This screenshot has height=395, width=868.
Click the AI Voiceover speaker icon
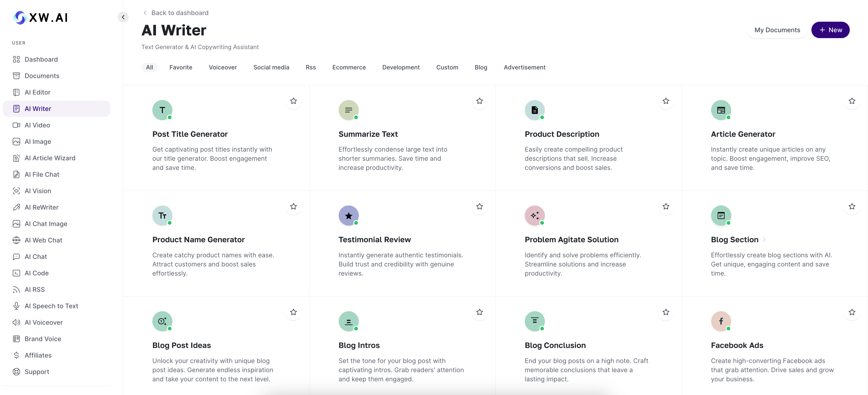16,322
